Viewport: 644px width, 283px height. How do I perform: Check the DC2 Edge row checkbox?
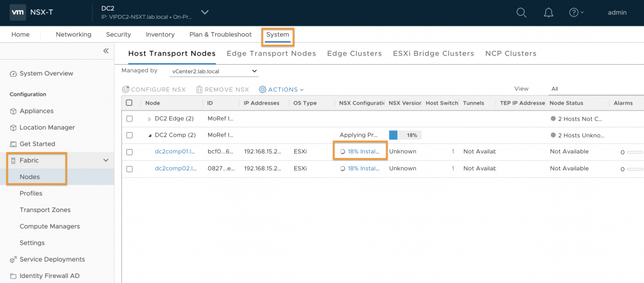tap(130, 119)
